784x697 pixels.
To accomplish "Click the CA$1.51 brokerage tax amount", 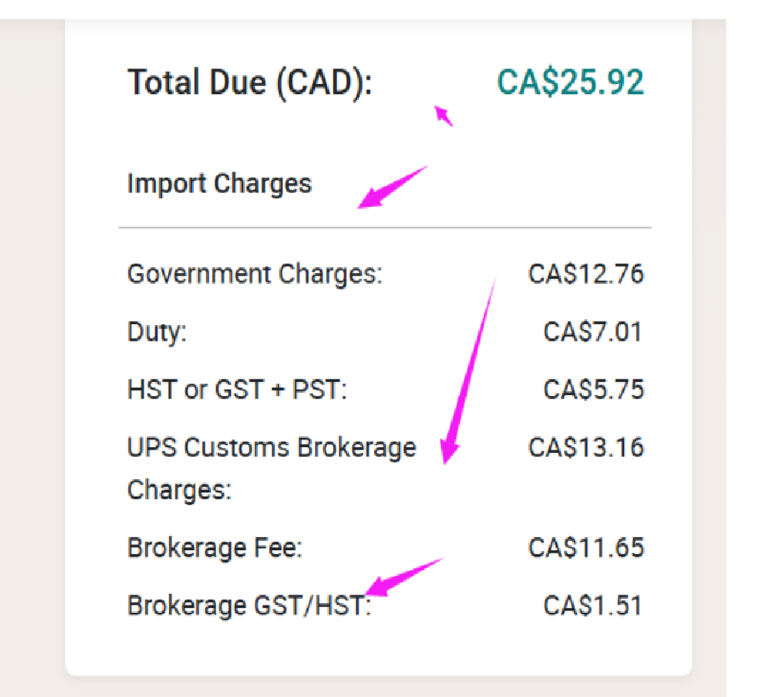I will coord(593,605).
